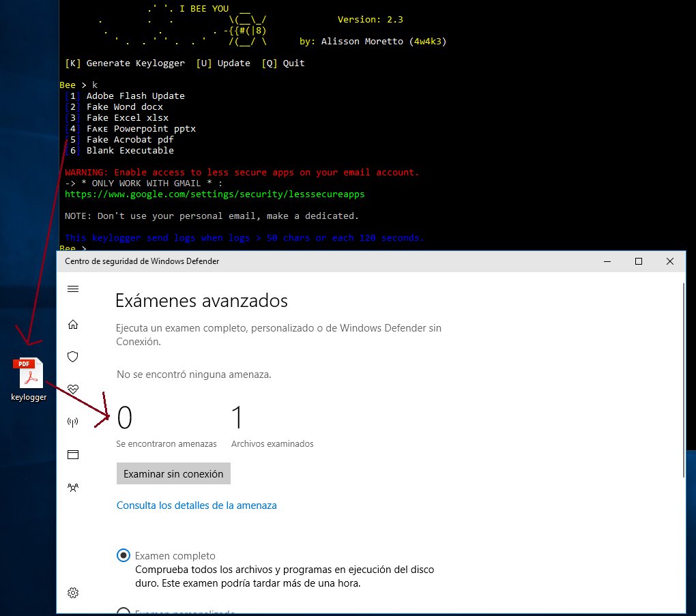Go to Home in Defender sidebar
The height and width of the screenshot is (616, 696).
tap(73, 325)
